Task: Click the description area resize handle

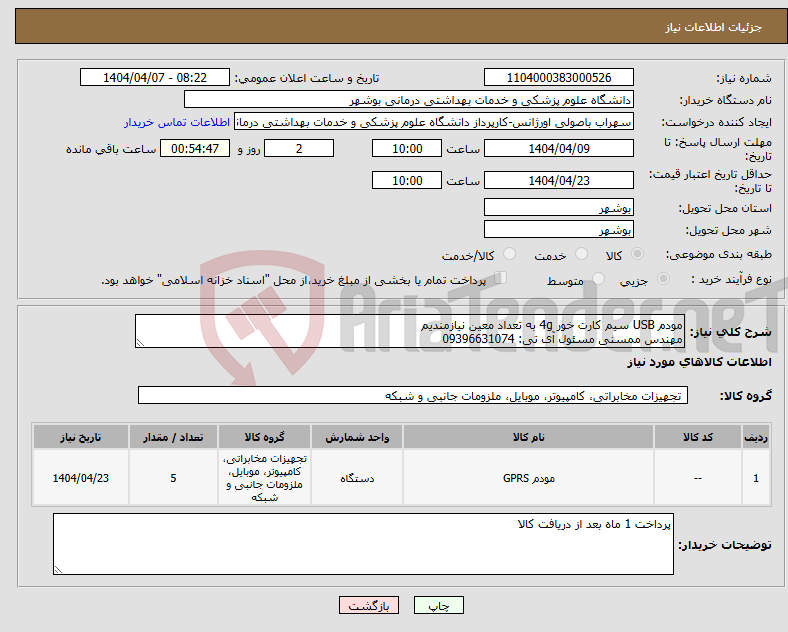Action: 140,343
